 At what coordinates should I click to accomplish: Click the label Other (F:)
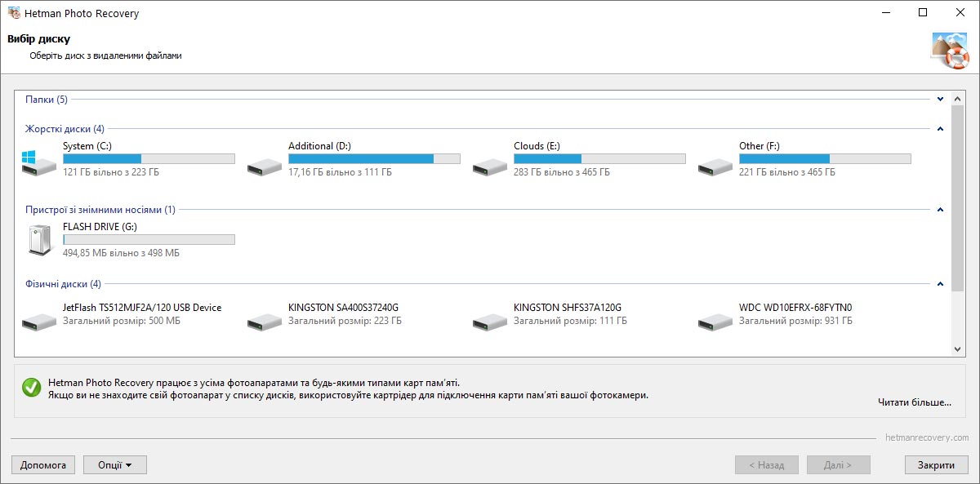click(759, 146)
